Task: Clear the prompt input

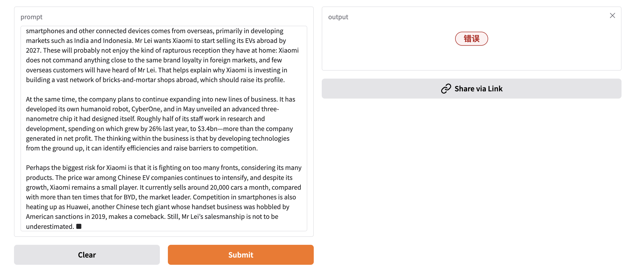Action: pyautogui.click(x=87, y=255)
